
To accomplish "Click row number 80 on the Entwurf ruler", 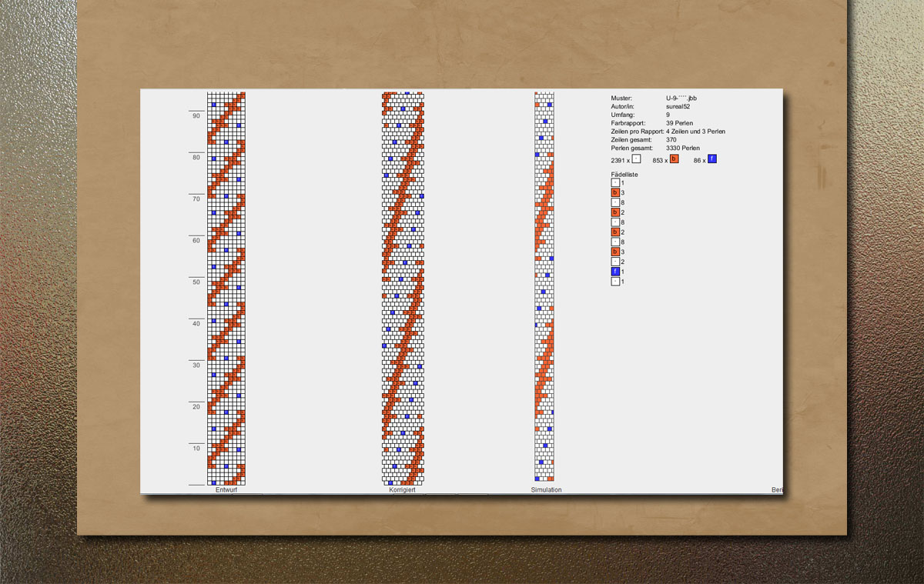I will pyautogui.click(x=196, y=158).
